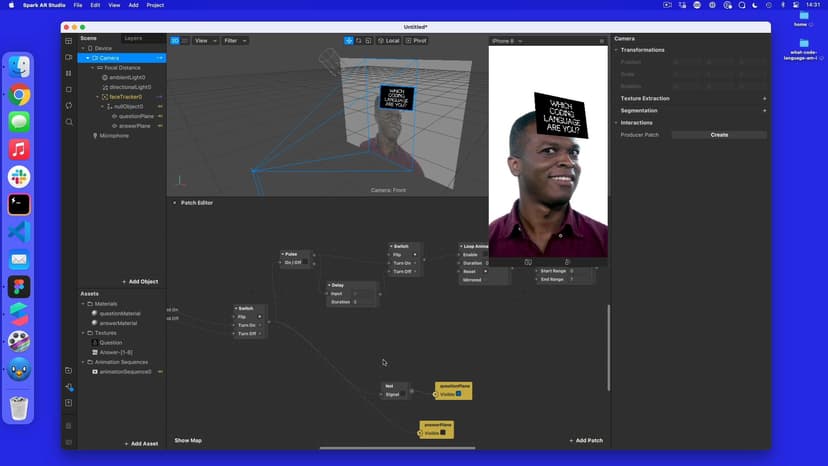Screen dimensions: 828x466
Task: Open simulator hamburger menu icon
Action: tap(601, 41)
